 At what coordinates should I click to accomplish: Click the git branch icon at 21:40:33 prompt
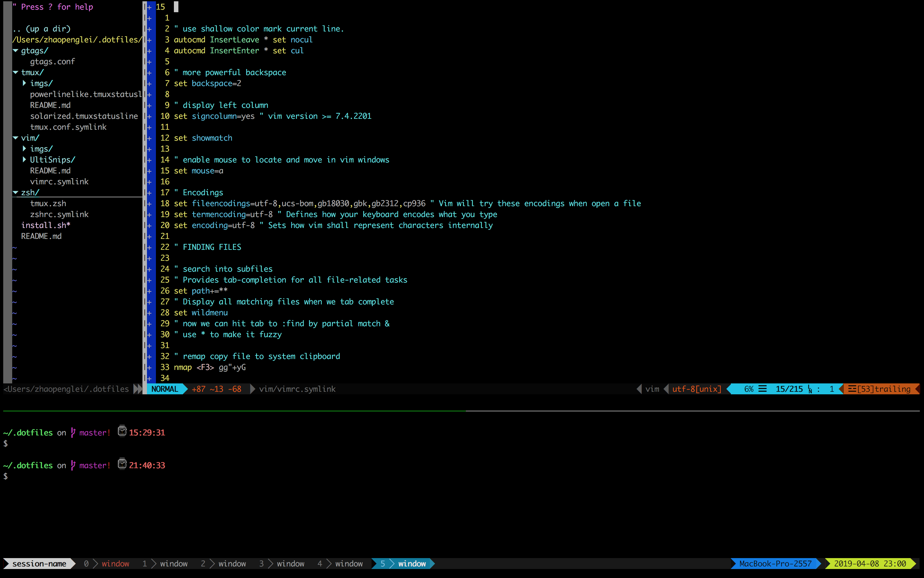pyautogui.click(x=73, y=466)
